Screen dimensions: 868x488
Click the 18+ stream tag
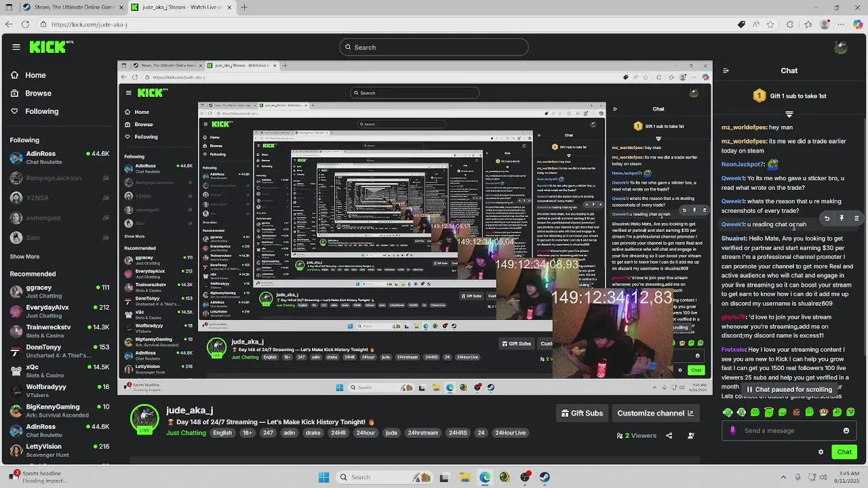coord(248,433)
